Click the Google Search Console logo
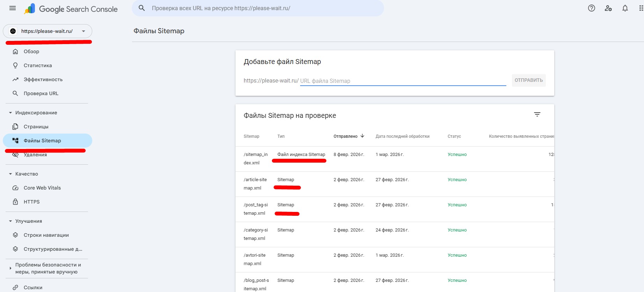Screen dimensions: 644x292 click(x=71, y=9)
